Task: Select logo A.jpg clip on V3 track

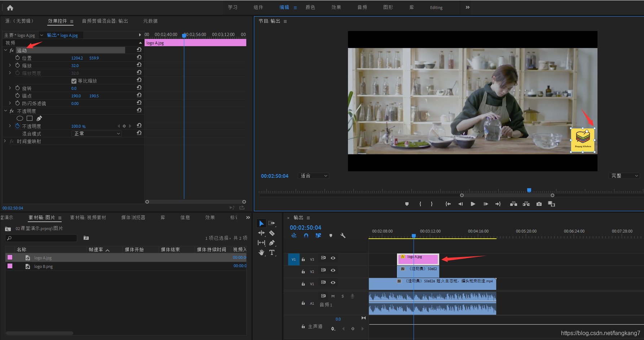Action: pyautogui.click(x=418, y=259)
